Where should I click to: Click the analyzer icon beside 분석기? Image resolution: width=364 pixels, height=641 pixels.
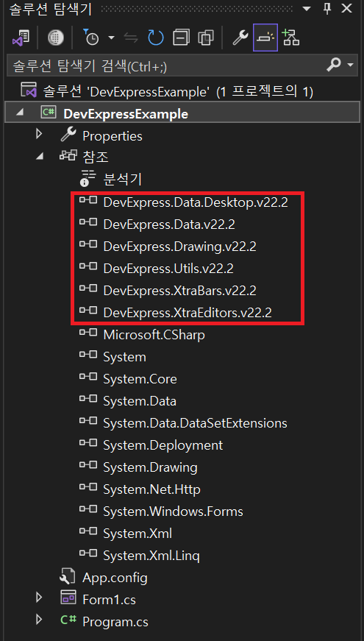(88, 177)
